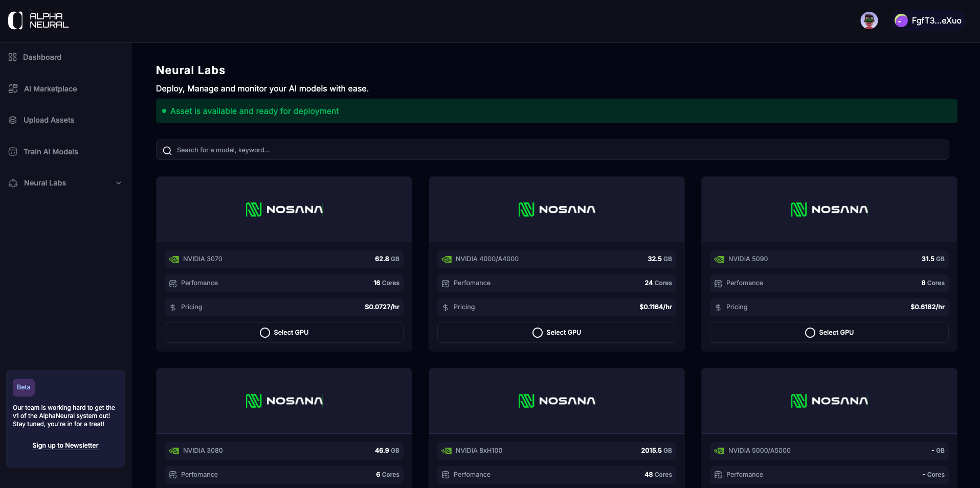Click the 31.5 GB value
The height and width of the screenshot is (488, 980).
click(933, 259)
